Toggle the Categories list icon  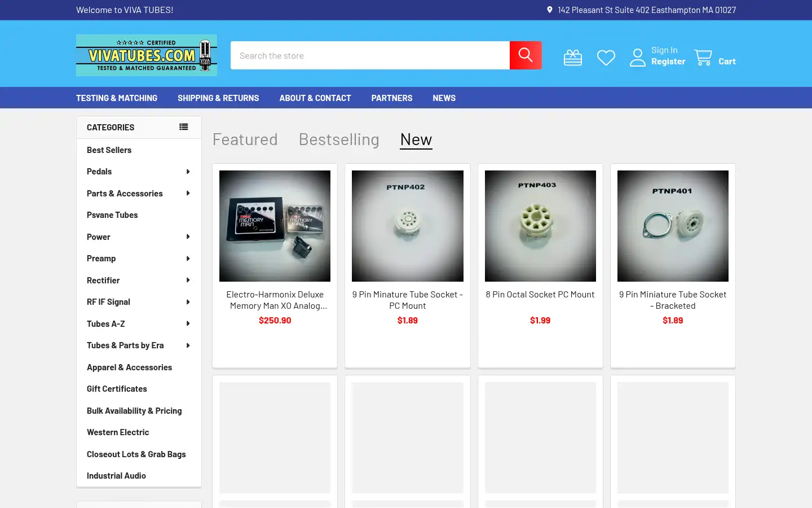click(x=184, y=127)
